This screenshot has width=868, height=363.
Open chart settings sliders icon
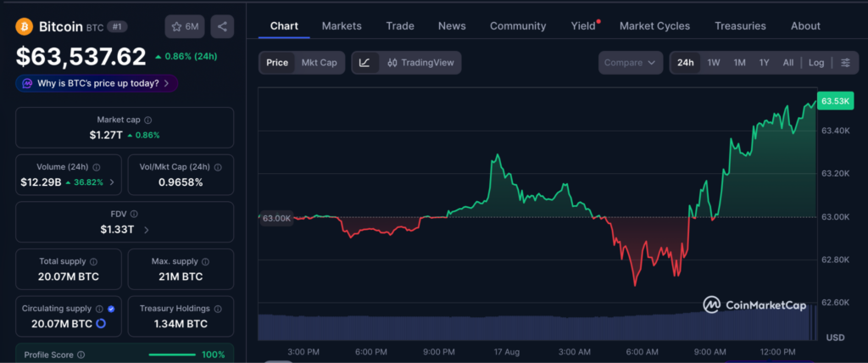(845, 63)
